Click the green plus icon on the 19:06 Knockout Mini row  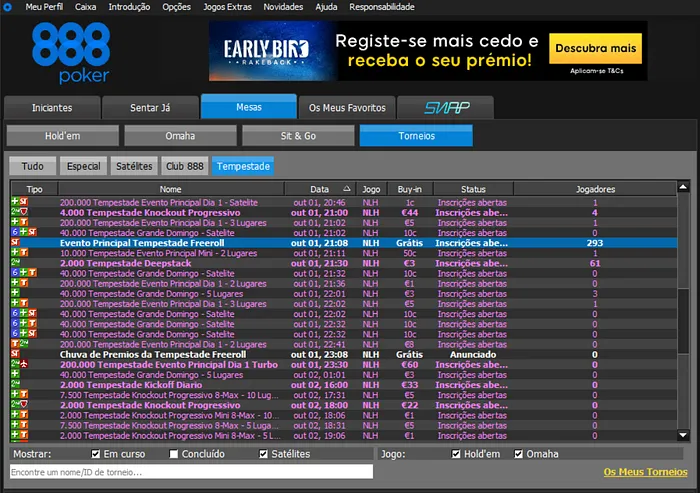[x=15, y=435]
